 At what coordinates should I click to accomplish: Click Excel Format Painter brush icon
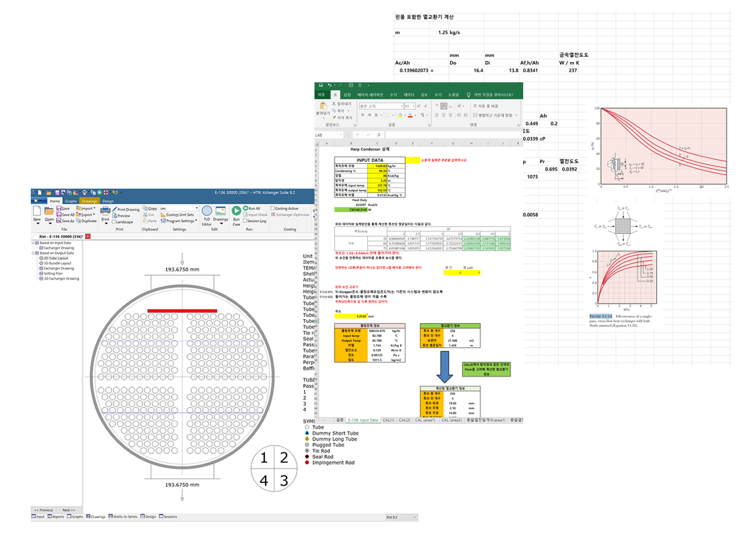tap(334, 118)
